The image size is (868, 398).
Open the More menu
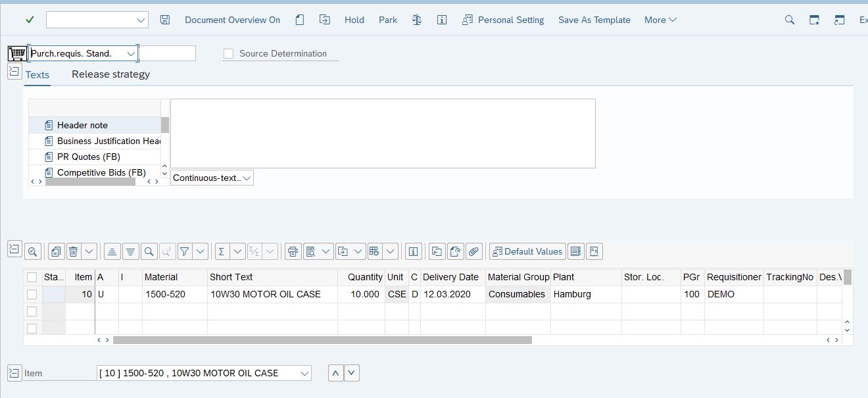click(660, 20)
